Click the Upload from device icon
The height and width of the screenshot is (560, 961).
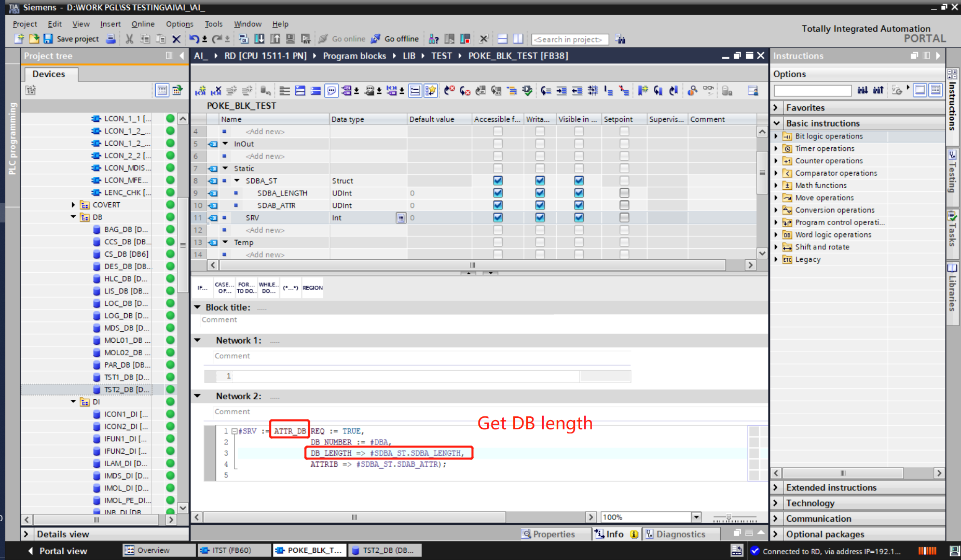click(275, 39)
